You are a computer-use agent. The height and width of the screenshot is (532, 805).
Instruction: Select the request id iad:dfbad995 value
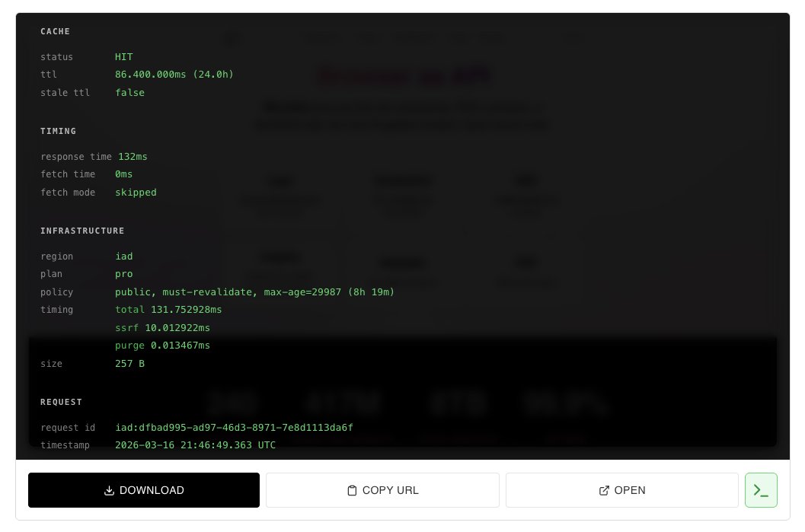pyautogui.click(x=234, y=427)
